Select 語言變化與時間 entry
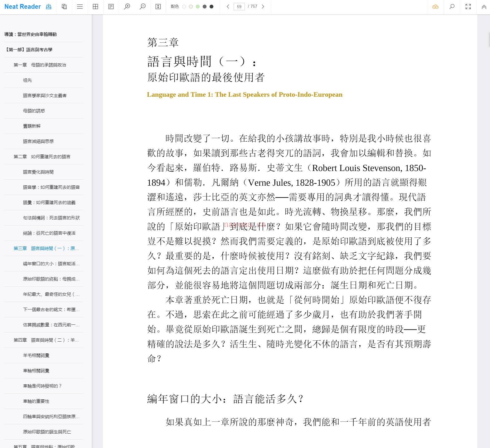Image resolution: width=490 pixels, height=448 pixels. click(x=38, y=172)
